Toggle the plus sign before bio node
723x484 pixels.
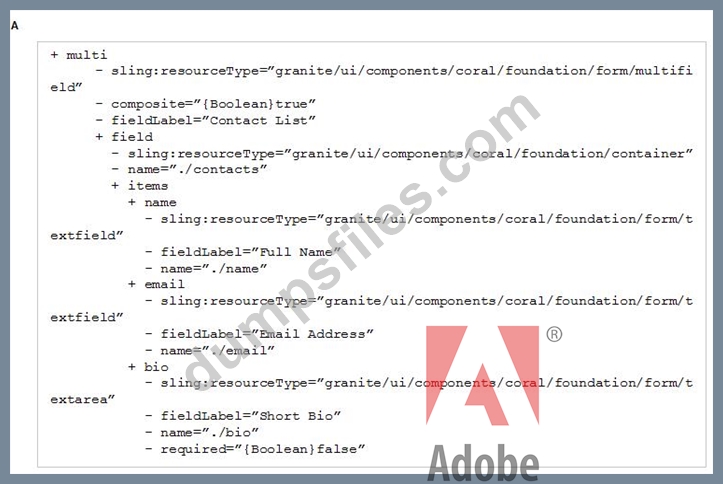click(132, 367)
